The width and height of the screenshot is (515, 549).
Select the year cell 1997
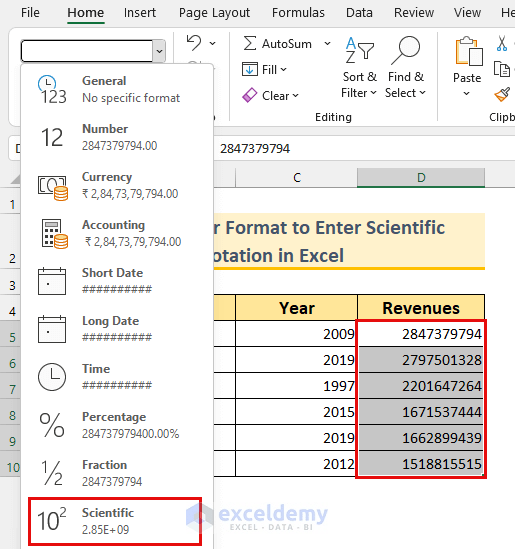pos(297,385)
